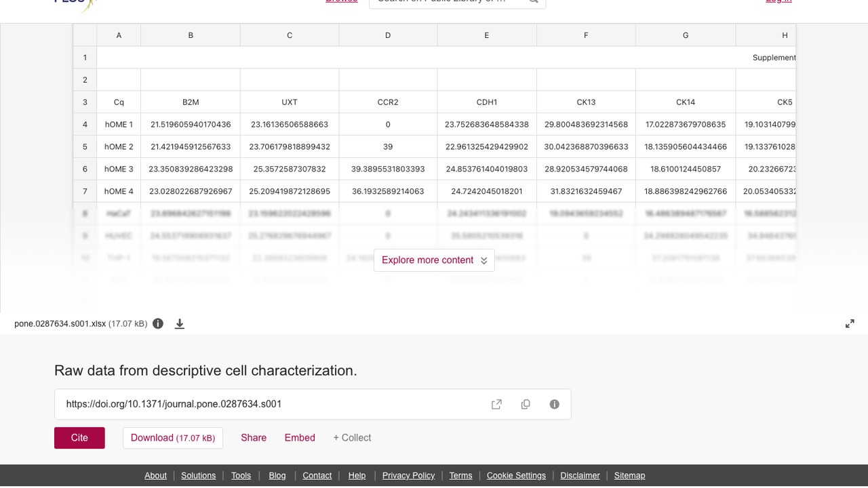The width and height of the screenshot is (868, 488).
Task: Click the Embed link
Action: [300, 438]
